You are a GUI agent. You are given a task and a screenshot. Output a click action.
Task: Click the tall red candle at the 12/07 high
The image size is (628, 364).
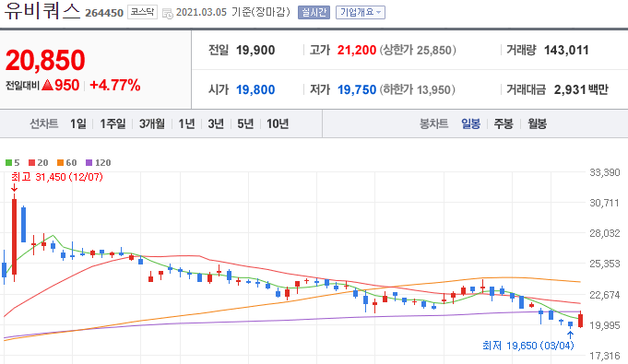[x=15, y=237]
